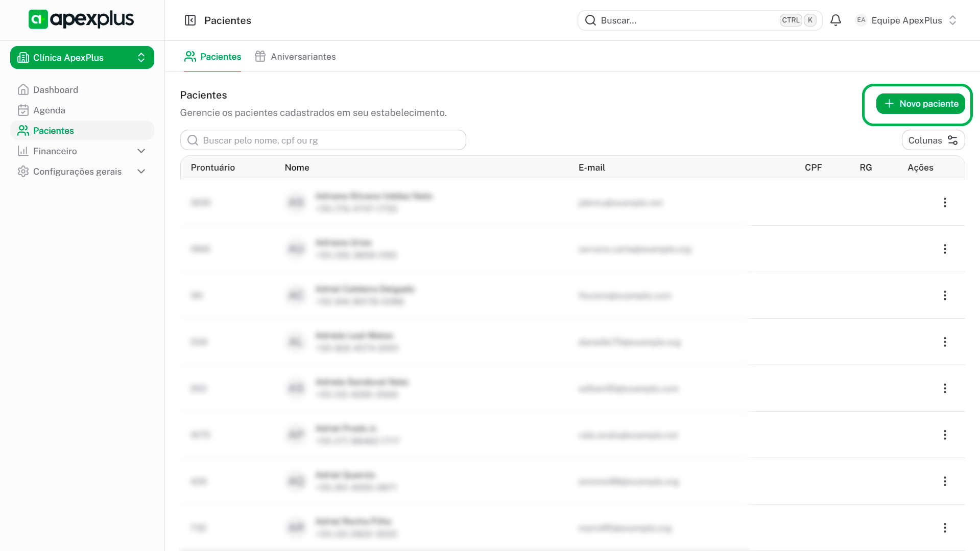The height and width of the screenshot is (551, 980).
Task: Switch to the Aniversariantes tab
Action: click(296, 57)
